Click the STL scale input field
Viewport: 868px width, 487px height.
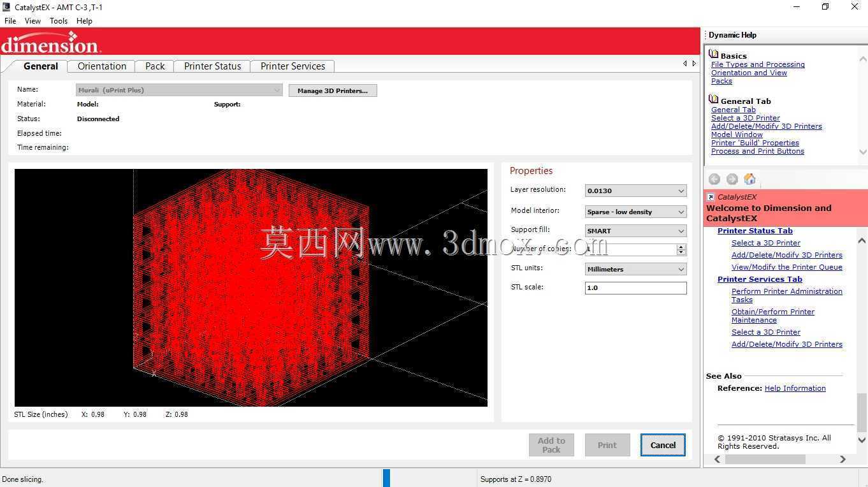pos(635,288)
